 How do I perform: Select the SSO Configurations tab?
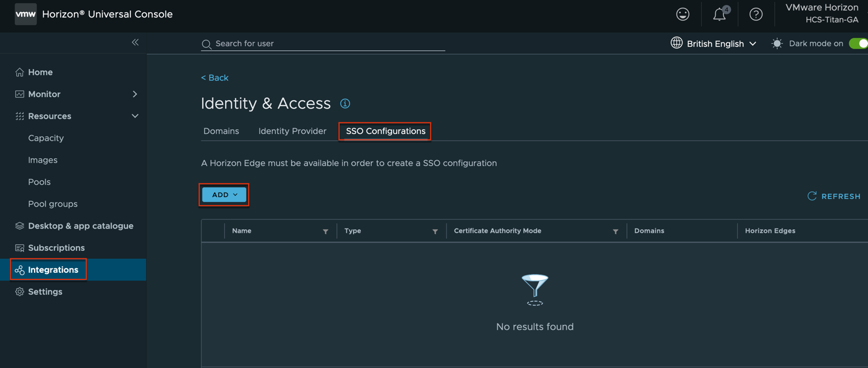(x=386, y=131)
